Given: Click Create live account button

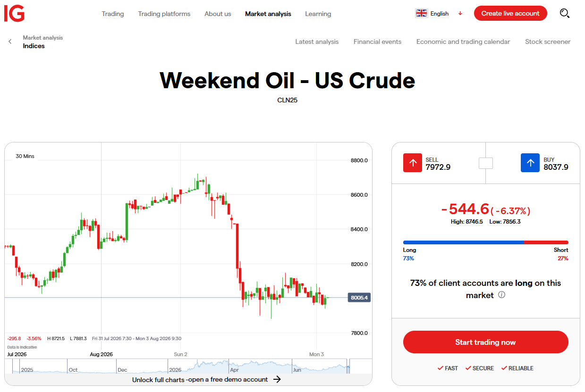Looking at the screenshot, I should click(510, 13).
